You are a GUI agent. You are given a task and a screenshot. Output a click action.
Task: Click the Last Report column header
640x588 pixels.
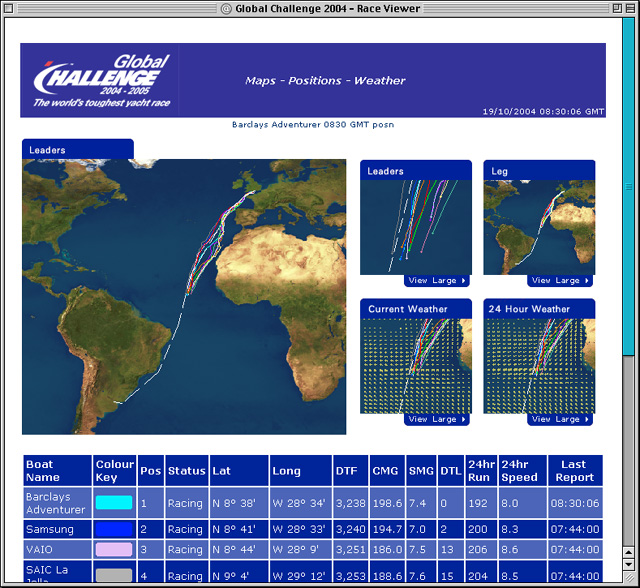tap(575, 470)
